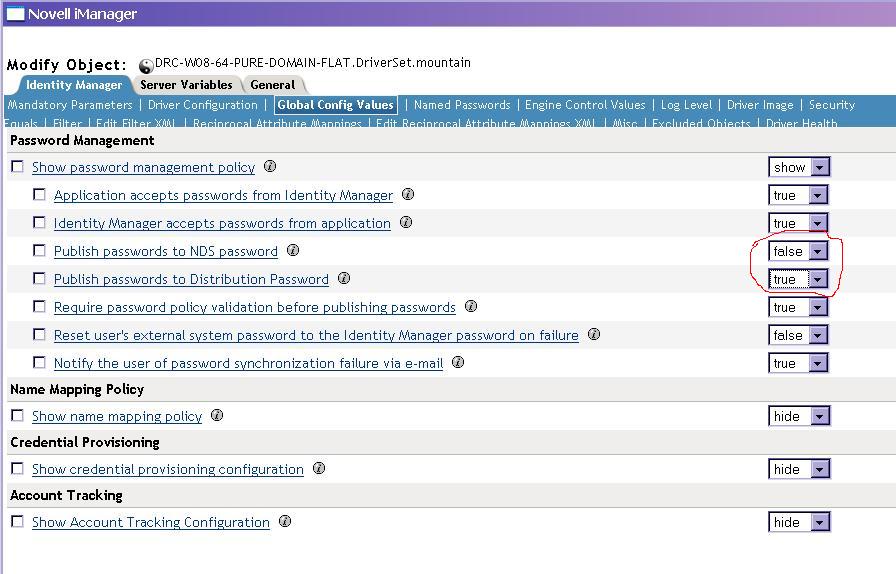Open info icon for Notify user via e-mail

pyautogui.click(x=458, y=362)
